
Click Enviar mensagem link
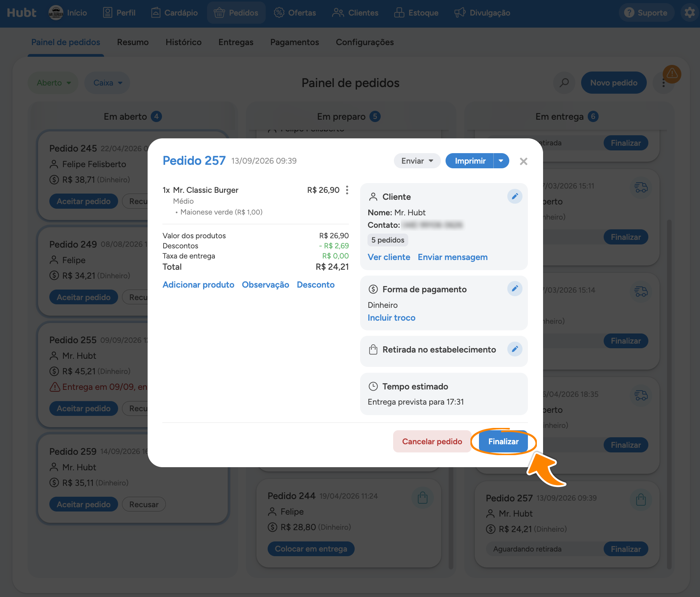[x=453, y=257]
